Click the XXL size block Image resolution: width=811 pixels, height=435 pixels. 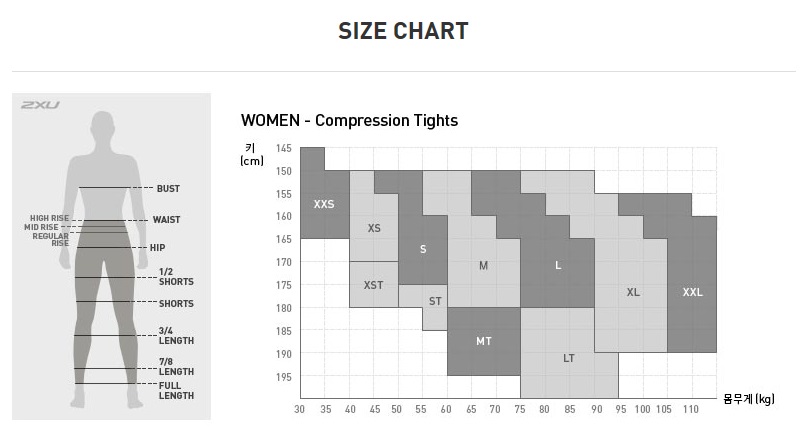coord(692,292)
